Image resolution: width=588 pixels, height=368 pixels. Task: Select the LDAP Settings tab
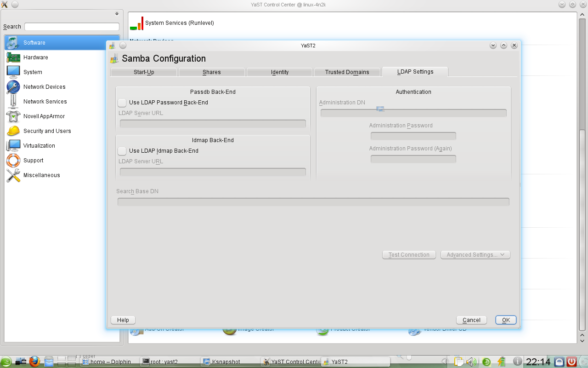[415, 72]
